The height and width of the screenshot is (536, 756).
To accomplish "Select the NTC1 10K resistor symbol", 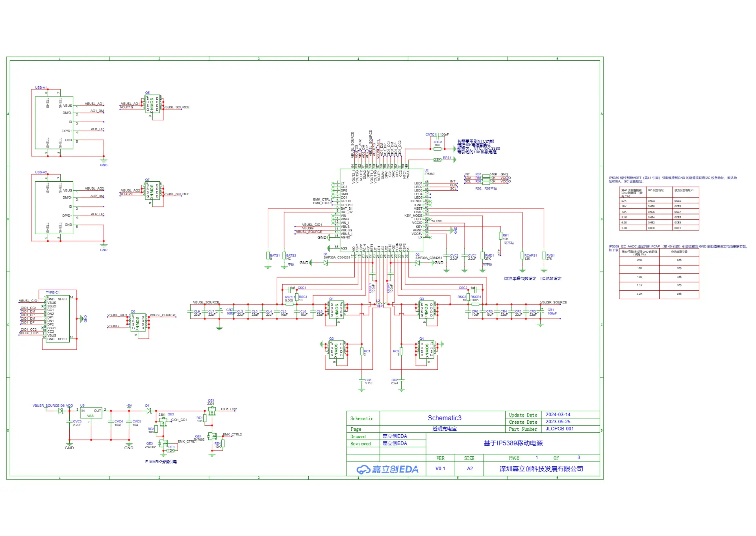I will [437, 149].
